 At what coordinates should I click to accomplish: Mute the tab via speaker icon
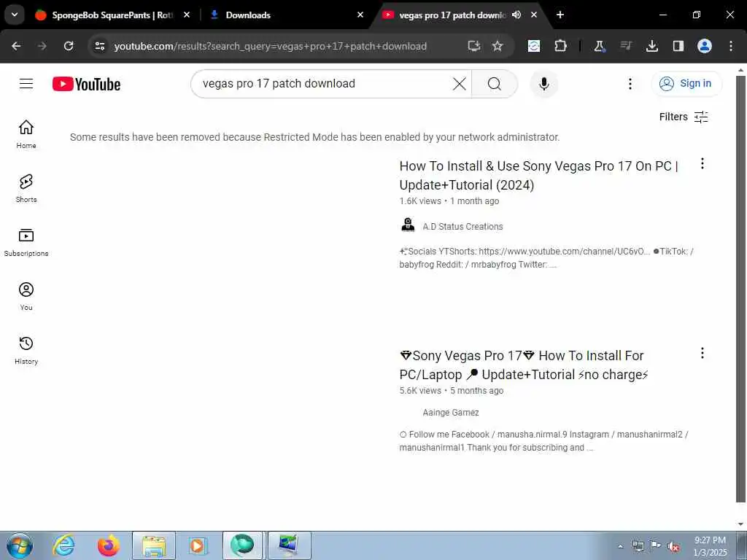point(516,15)
